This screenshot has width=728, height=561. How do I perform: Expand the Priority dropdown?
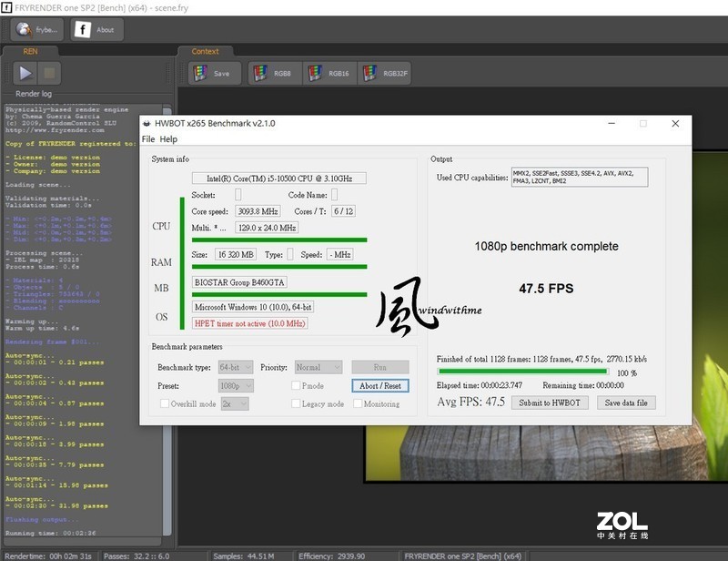317,367
